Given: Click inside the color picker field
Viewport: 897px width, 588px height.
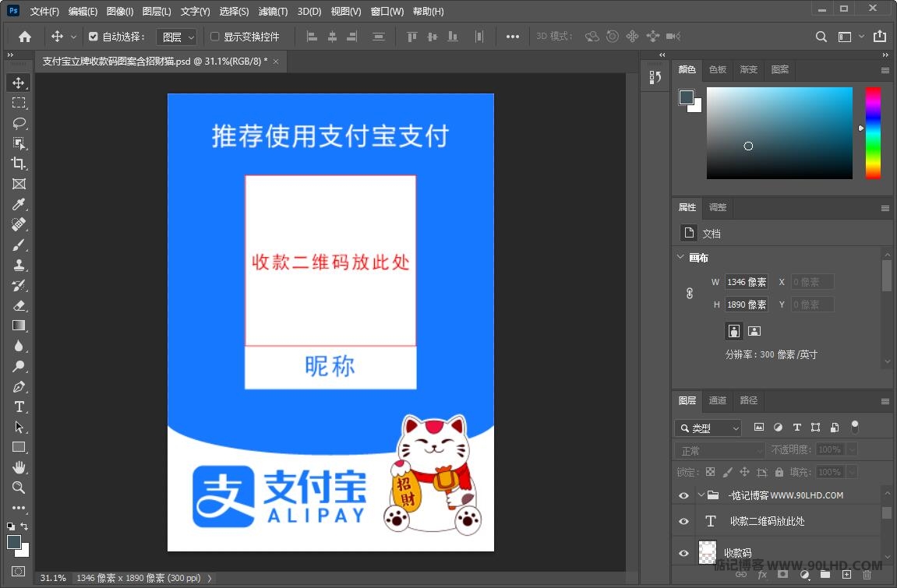Looking at the screenshot, I should [779, 132].
